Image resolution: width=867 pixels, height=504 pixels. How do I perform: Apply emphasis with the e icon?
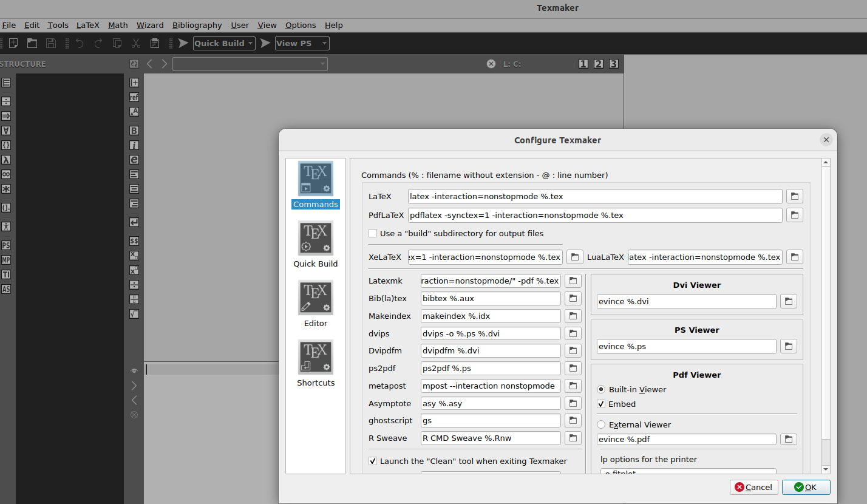tap(134, 160)
